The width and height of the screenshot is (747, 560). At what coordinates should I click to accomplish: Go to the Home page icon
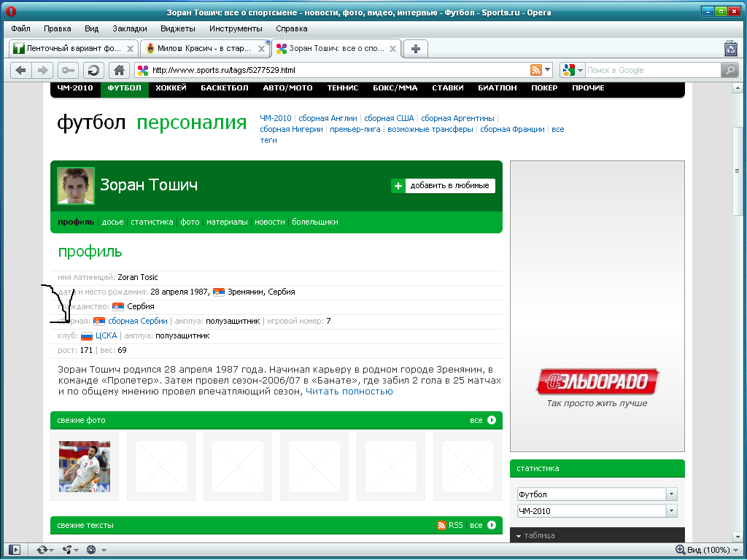[119, 70]
